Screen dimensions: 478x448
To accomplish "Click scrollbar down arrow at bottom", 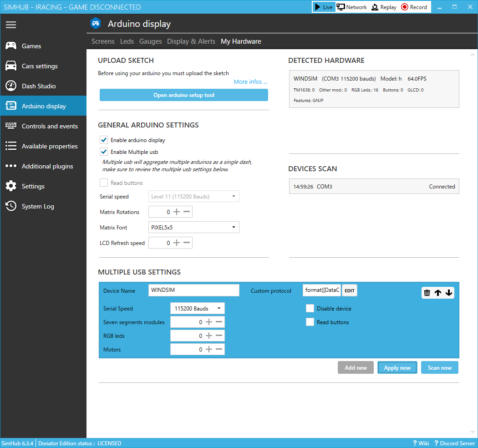I will [x=472, y=432].
